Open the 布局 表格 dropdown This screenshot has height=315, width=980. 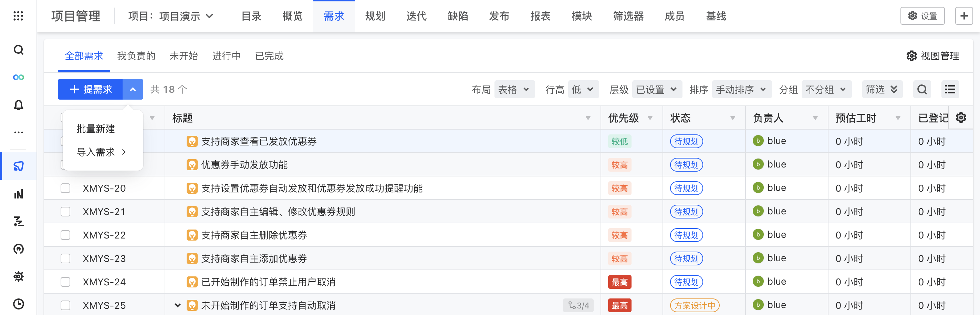click(x=514, y=90)
